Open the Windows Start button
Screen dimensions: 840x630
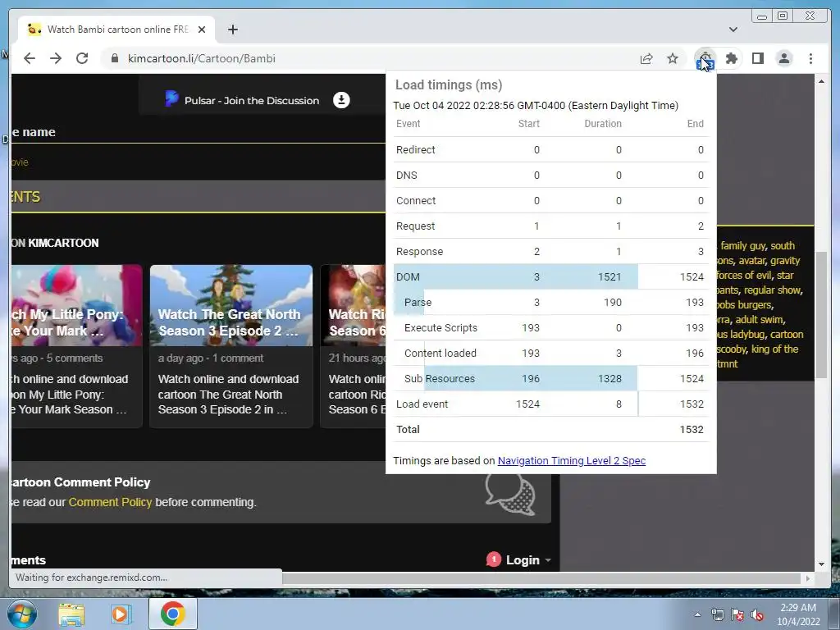22,614
